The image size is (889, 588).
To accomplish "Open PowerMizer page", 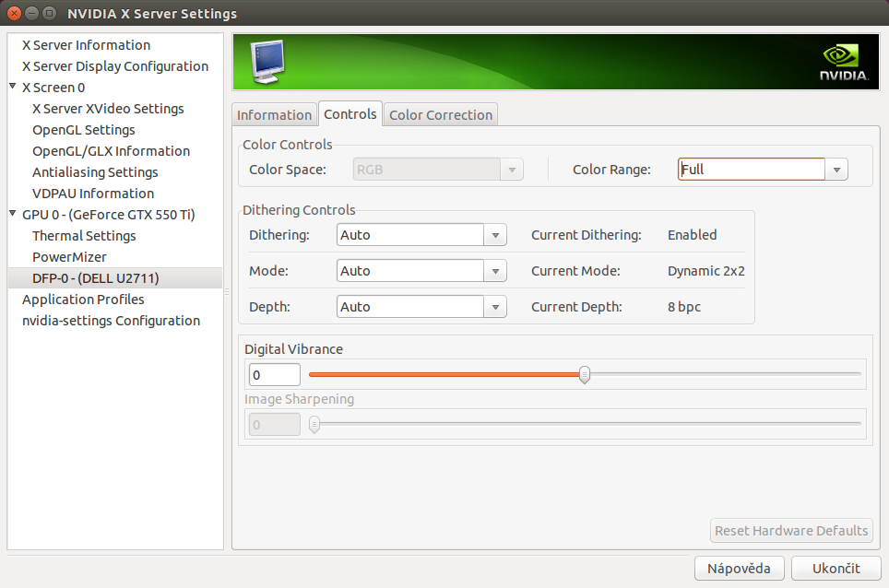I will click(69, 256).
